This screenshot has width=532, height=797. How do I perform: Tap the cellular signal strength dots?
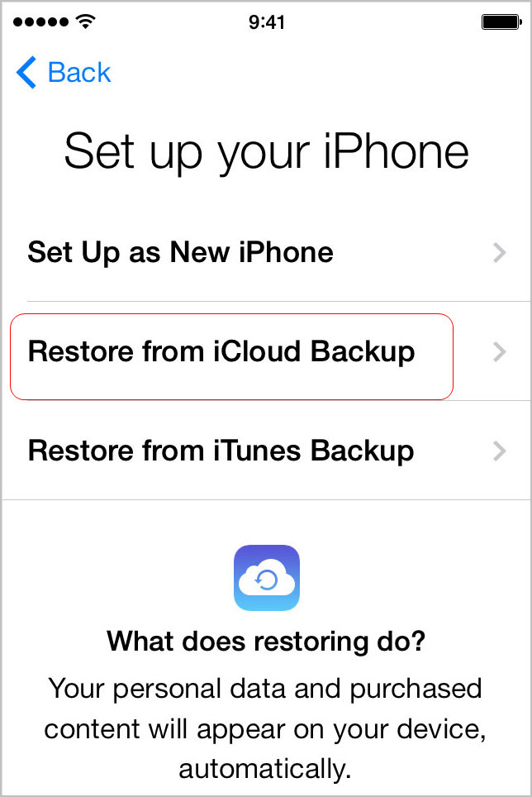click(40, 21)
